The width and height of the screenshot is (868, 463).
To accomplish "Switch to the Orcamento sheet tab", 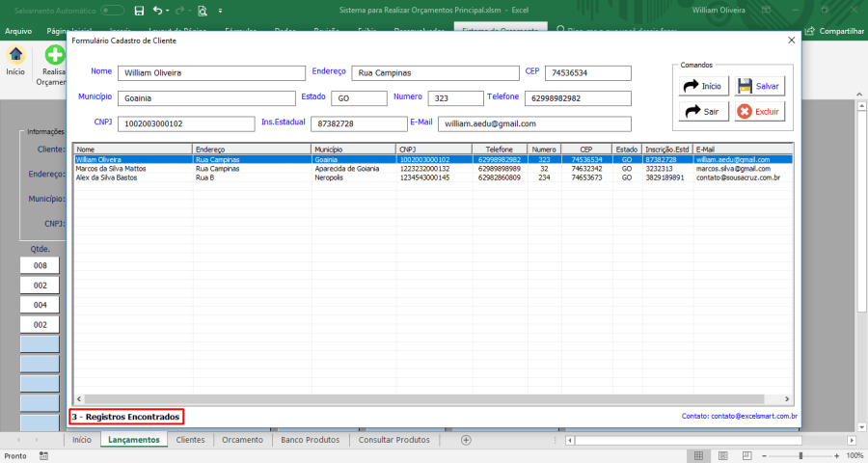I will tap(242, 440).
